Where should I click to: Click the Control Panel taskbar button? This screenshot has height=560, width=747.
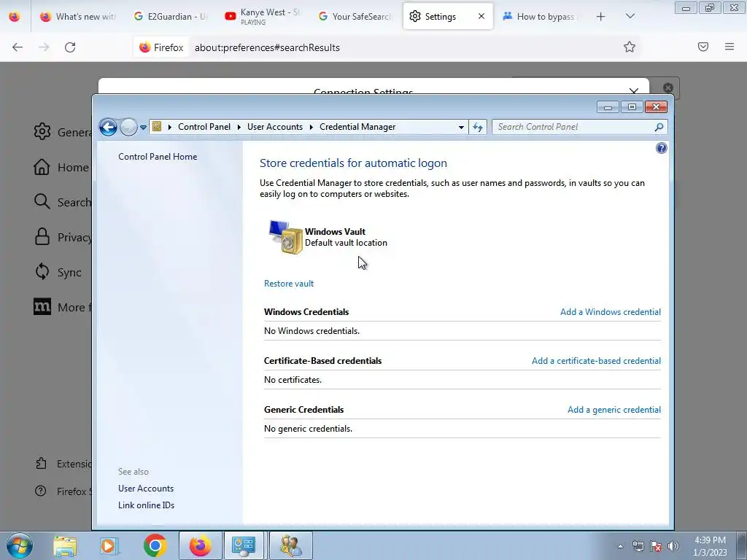[x=244, y=545]
